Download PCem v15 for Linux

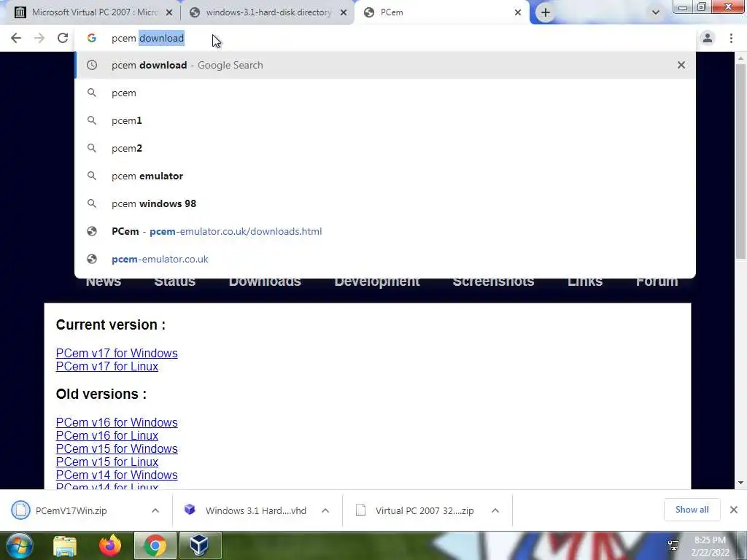[x=107, y=462]
